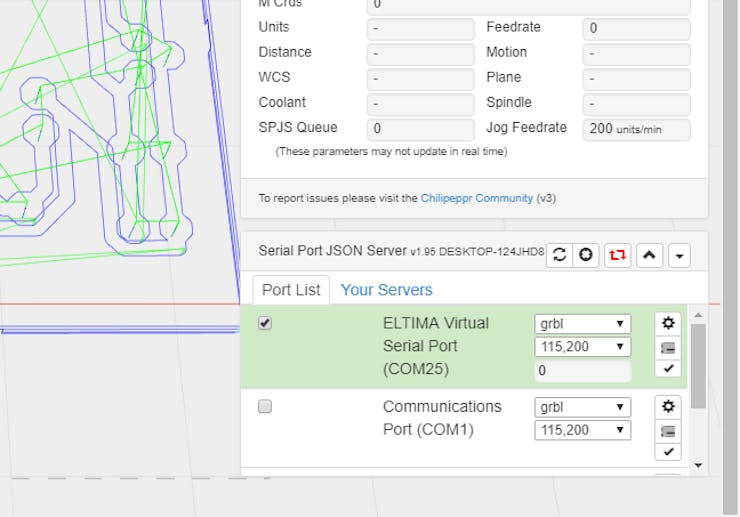The image size is (740, 517).
Task: Collapse the Serial Port JSON Server panel with up chevron
Action: [x=649, y=255]
